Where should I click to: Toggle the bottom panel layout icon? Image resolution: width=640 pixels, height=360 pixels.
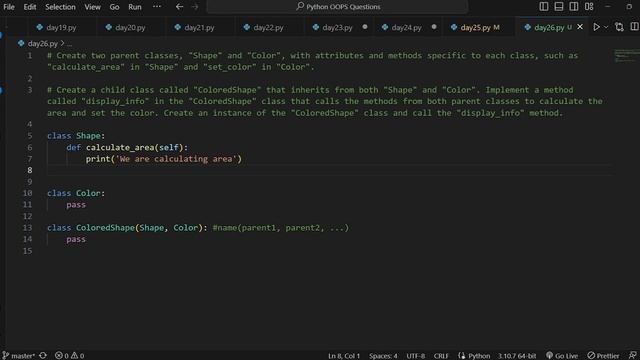coord(559,6)
